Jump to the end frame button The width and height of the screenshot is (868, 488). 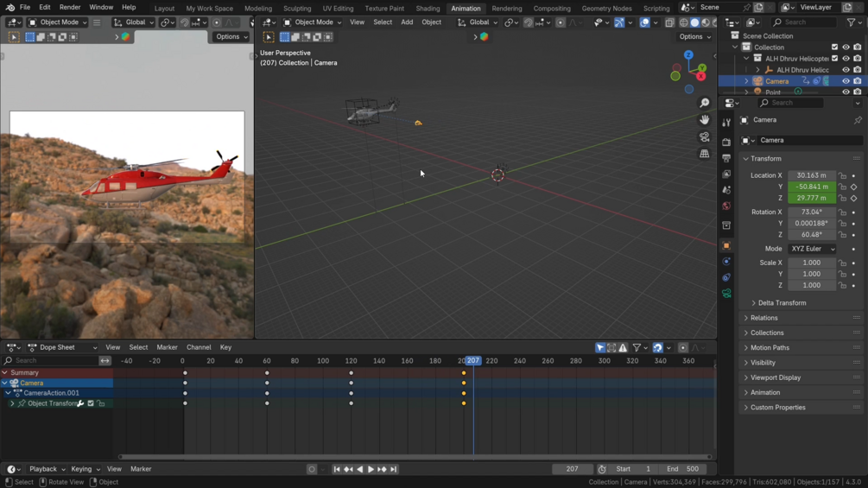point(394,469)
